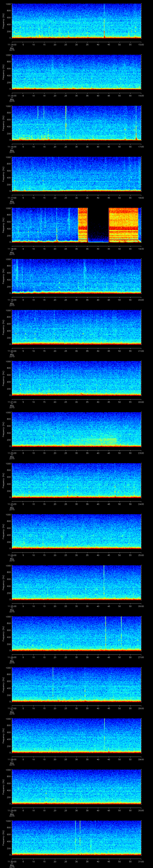Click the 18:00 end time label
The width and height of the screenshot is (153, 868).
coord(141,198)
